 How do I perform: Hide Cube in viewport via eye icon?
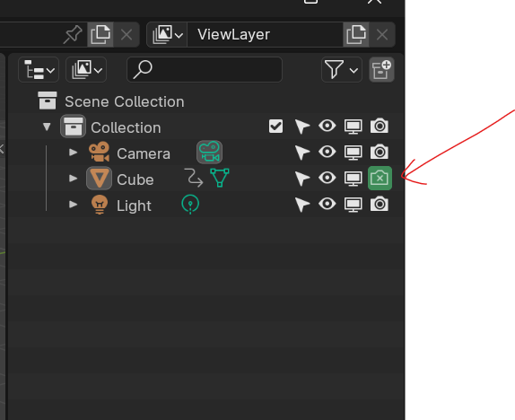(x=327, y=178)
